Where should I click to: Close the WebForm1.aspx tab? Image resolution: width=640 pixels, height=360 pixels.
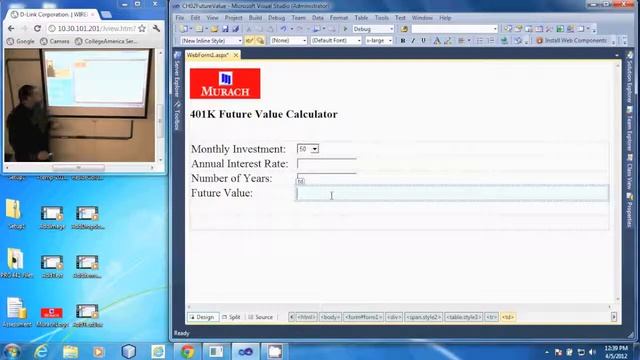(236, 55)
